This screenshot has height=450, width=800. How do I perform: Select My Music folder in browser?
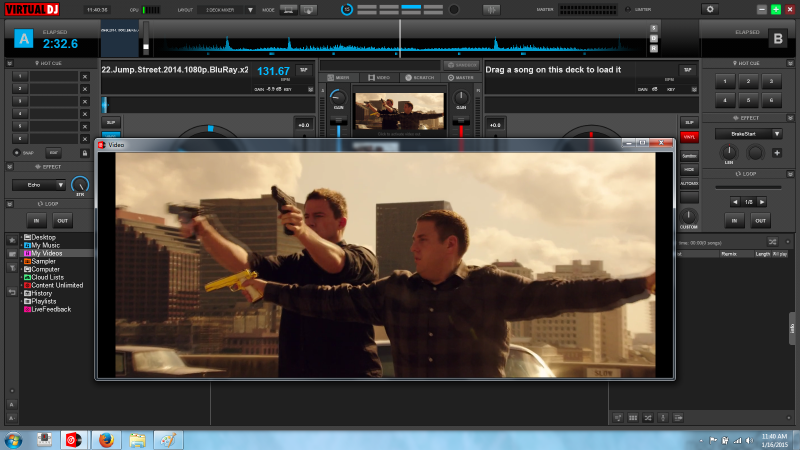(x=44, y=245)
